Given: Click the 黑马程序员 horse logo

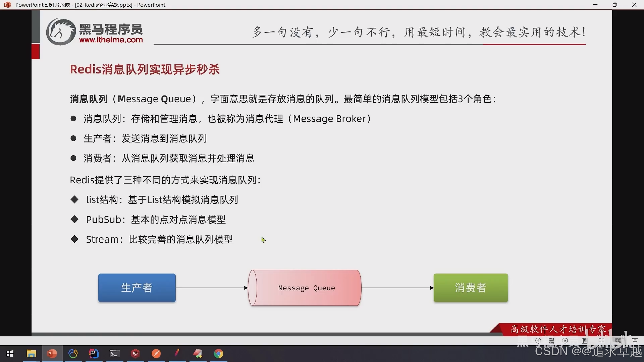Looking at the screenshot, I should click(x=61, y=32).
